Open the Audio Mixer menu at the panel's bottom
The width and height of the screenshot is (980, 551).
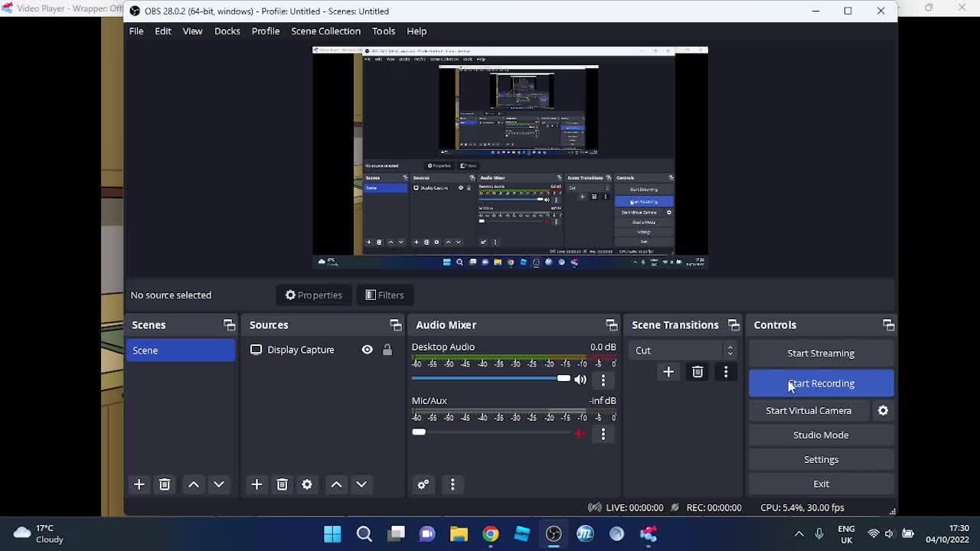point(452,484)
